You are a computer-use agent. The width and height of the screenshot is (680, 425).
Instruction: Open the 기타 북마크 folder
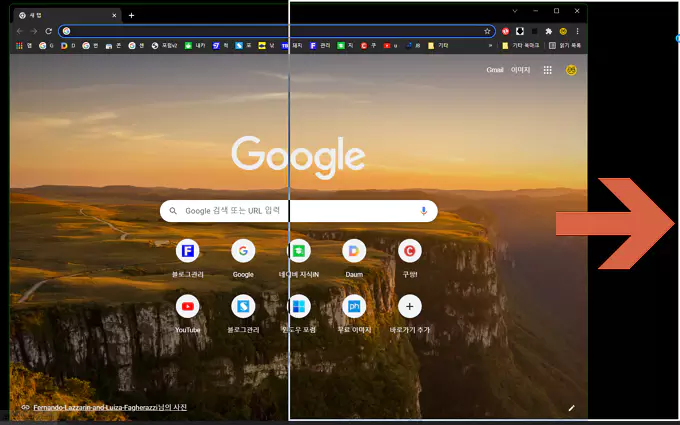tap(520, 46)
